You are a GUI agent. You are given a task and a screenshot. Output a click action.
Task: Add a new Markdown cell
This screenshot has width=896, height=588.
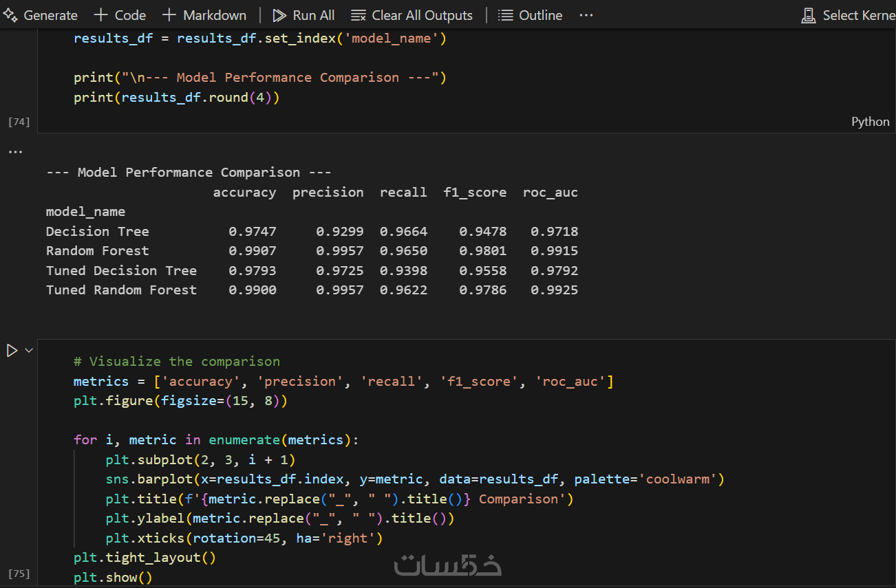[204, 15]
